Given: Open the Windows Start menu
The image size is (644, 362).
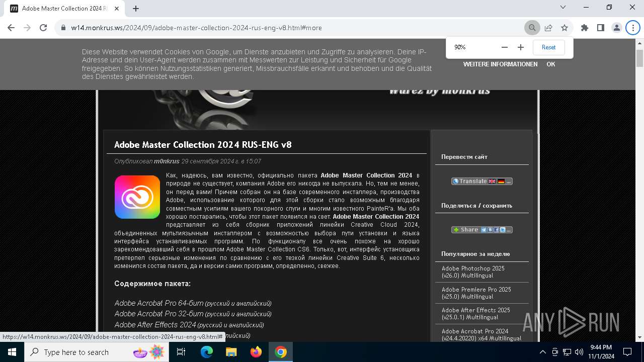Looking at the screenshot, I should (12, 352).
